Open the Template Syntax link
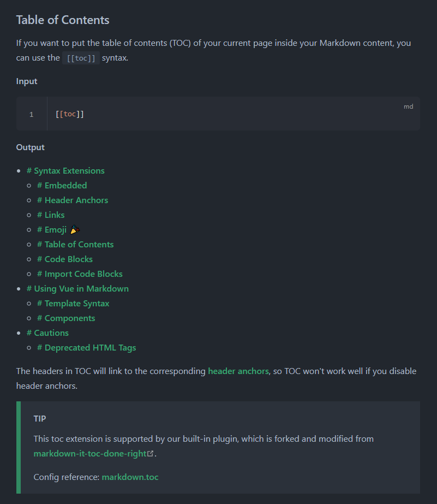 (x=73, y=304)
